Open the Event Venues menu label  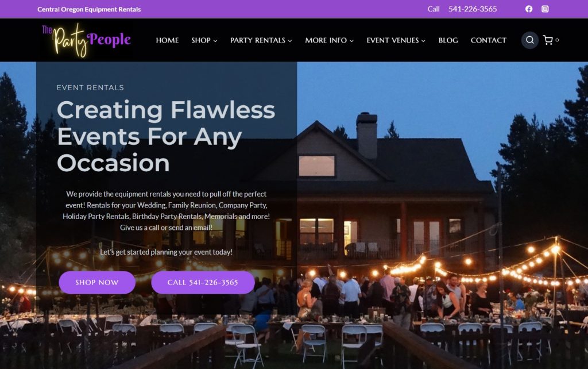393,40
